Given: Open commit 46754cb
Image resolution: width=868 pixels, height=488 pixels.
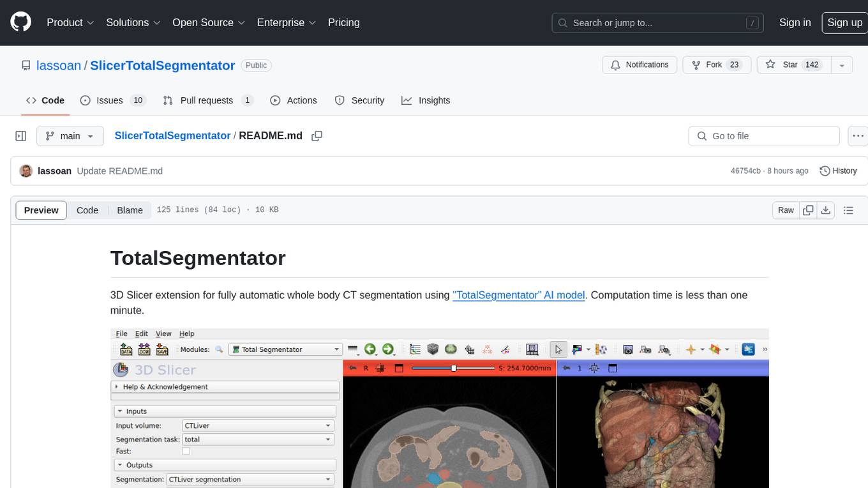Looking at the screenshot, I should coord(745,171).
